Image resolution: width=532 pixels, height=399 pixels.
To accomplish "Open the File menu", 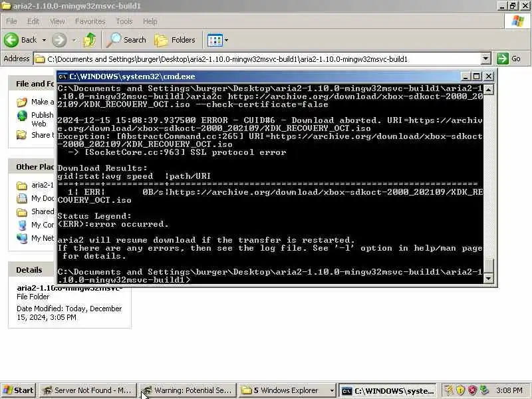I will pos(11,21).
